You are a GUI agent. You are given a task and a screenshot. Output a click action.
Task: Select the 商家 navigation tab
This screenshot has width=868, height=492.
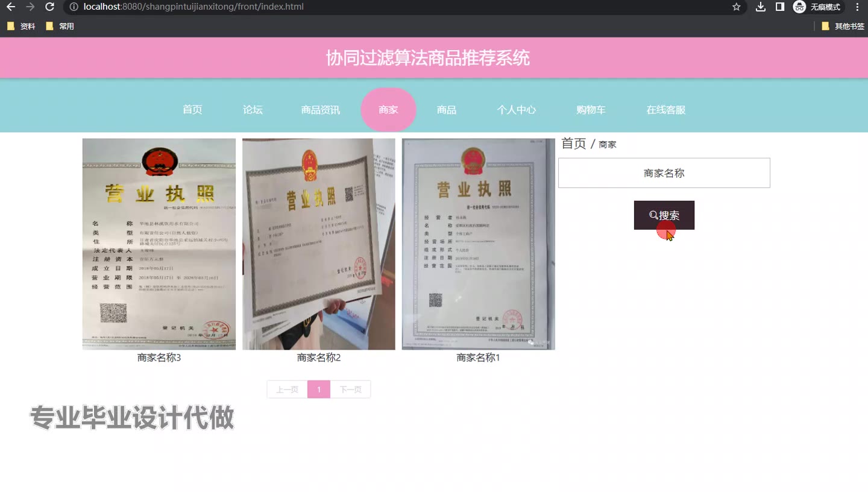coord(388,110)
